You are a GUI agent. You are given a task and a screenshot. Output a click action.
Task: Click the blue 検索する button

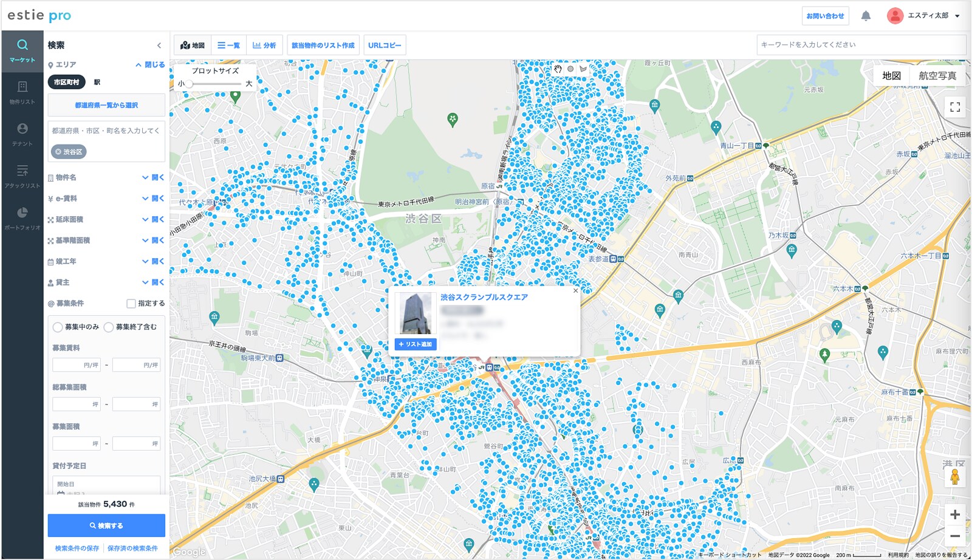coord(106,525)
